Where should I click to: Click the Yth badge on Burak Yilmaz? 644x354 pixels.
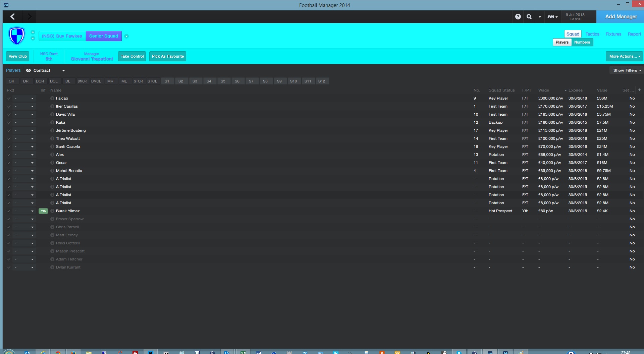(43, 211)
